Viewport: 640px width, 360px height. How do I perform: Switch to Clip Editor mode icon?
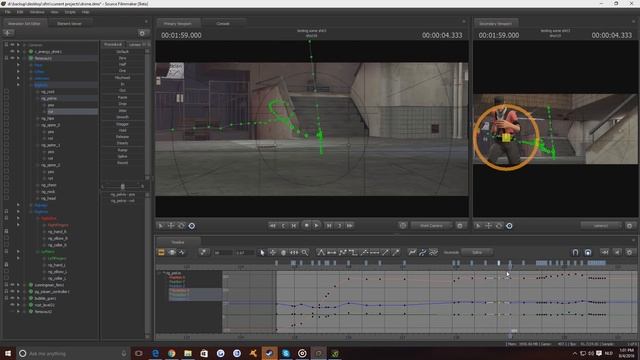click(x=161, y=253)
